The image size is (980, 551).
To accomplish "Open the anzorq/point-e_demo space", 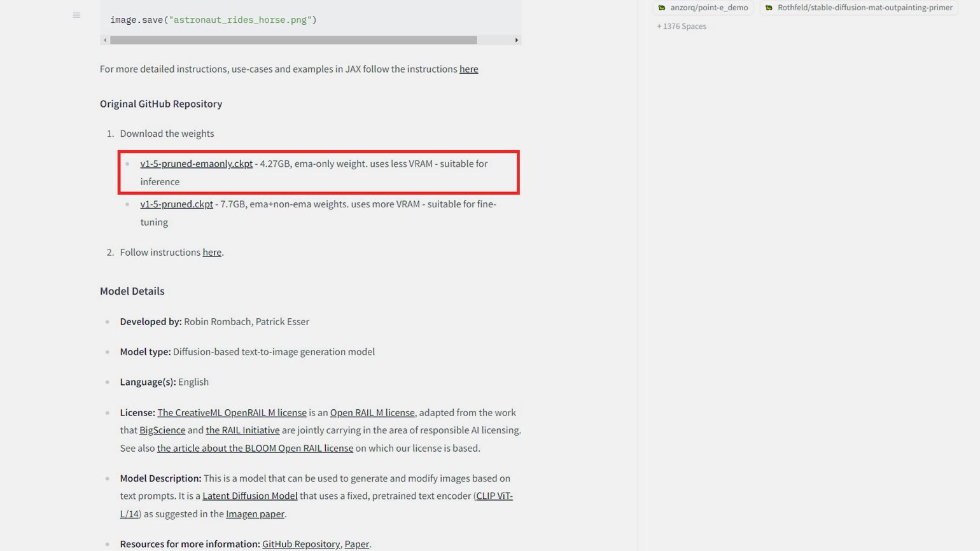I will pos(703,8).
